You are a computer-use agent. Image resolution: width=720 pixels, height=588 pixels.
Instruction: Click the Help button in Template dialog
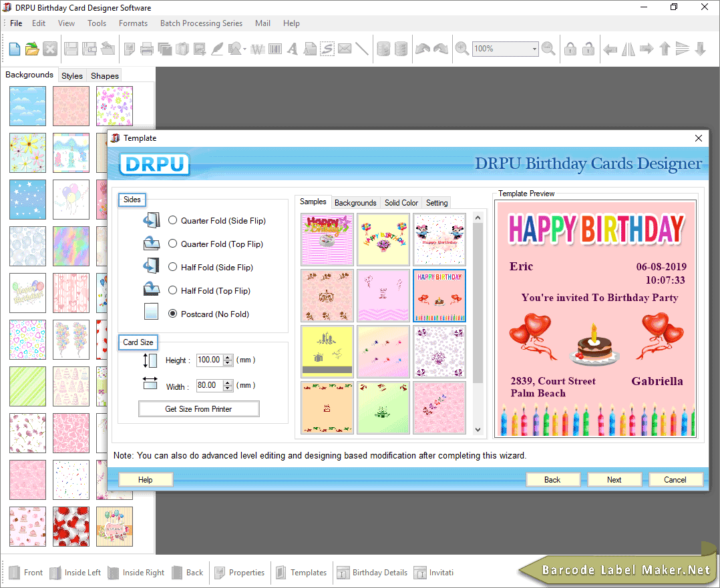click(x=146, y=480)
